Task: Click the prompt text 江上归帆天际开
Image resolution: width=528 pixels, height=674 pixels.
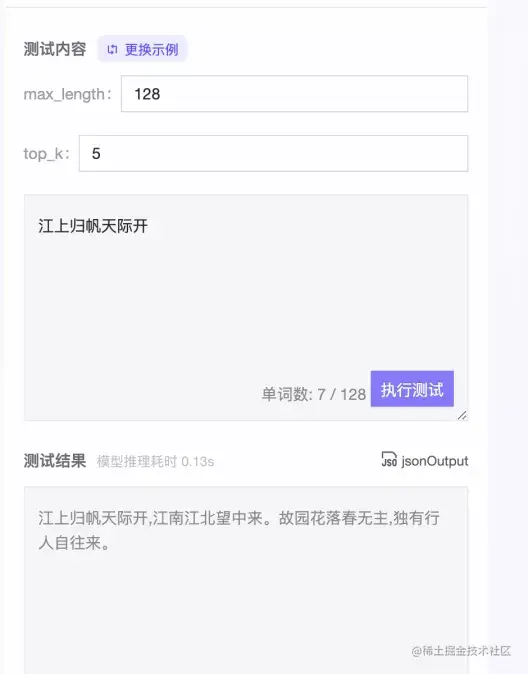Action: [93, 226]
